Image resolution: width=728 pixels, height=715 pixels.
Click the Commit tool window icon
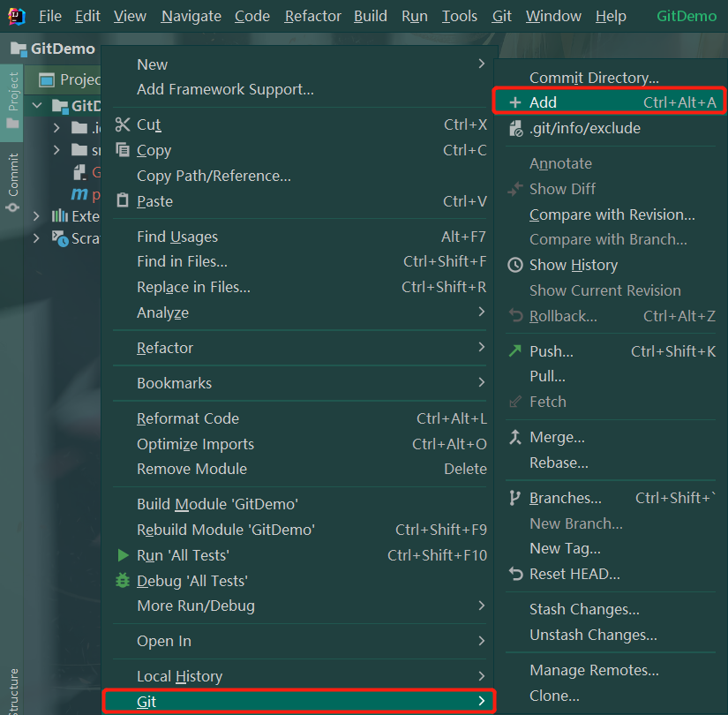tap(12, 207)
